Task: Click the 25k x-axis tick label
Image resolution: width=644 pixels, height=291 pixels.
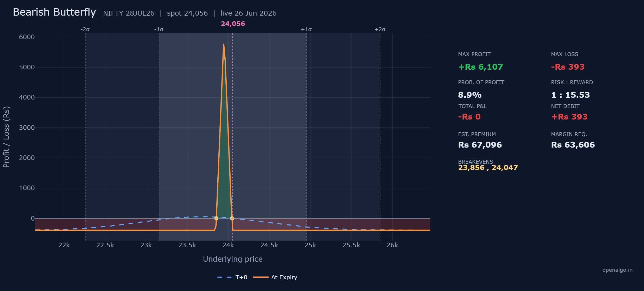Action: 310,245
